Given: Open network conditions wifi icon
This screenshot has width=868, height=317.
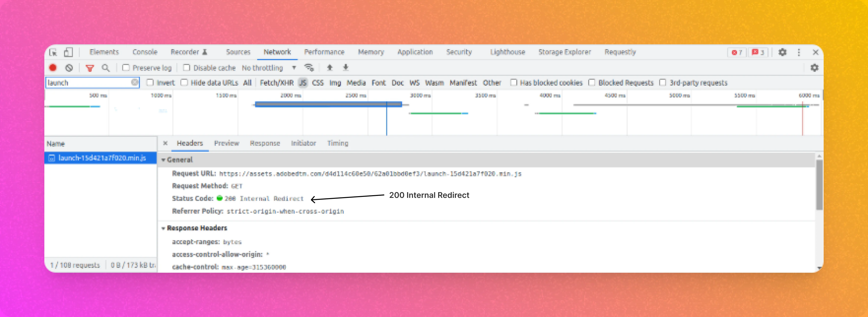Looking at the screenshot, I should (x=309, y=68).
